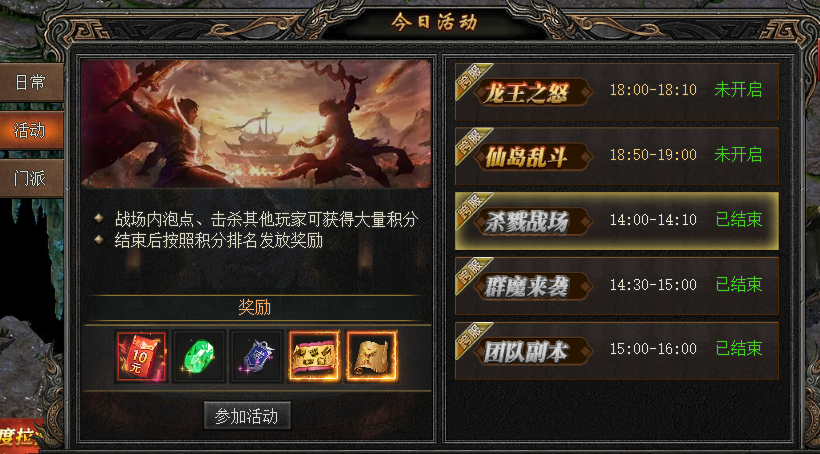
Task: Select the 杀戮战场 activity row
Action: coord(617,221)
